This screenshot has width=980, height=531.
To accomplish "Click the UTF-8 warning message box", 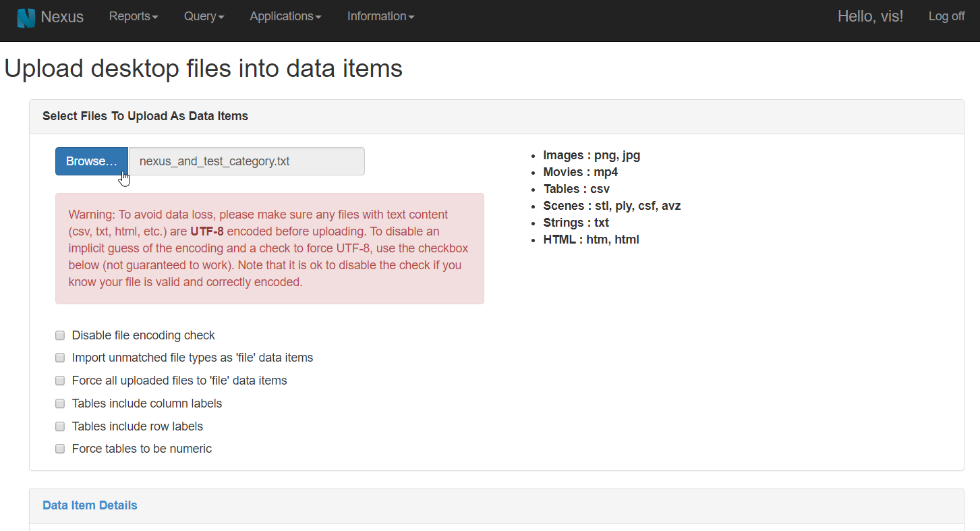I will [x=270, y=248].
